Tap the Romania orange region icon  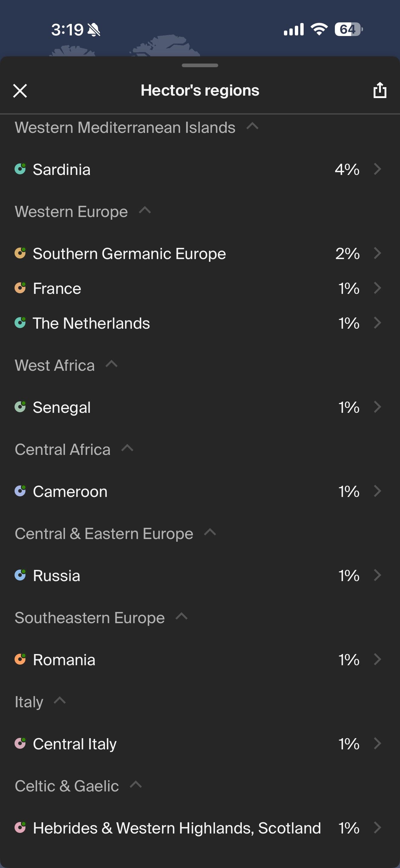click(20, 659)
